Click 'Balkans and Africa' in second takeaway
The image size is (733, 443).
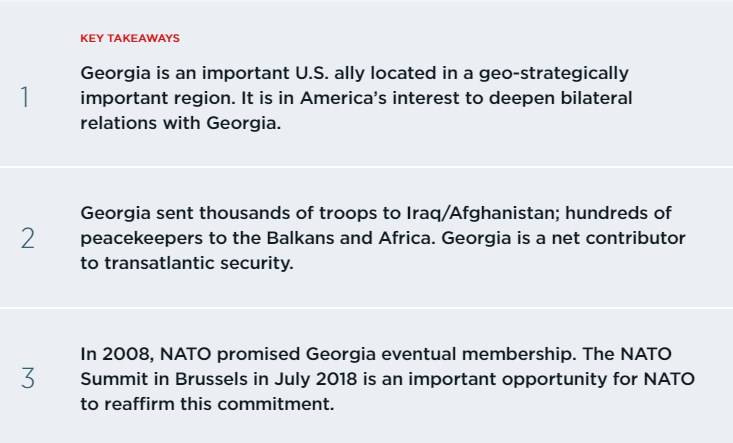351,238
